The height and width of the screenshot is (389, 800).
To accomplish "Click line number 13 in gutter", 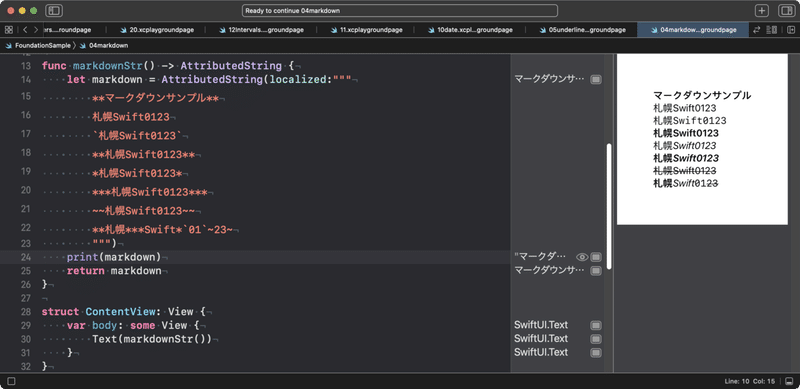I will (26, 66).
